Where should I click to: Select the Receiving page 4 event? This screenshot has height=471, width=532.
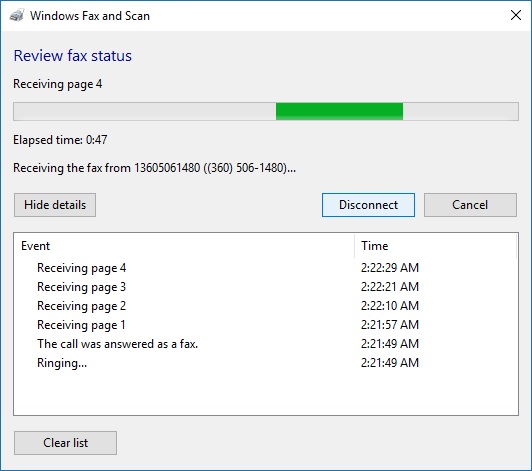click(81, 268)
